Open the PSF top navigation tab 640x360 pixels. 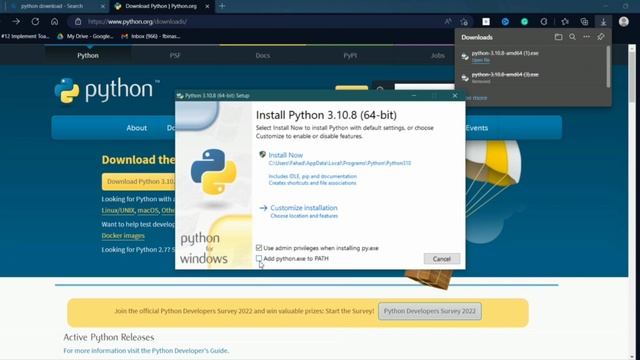175,56
